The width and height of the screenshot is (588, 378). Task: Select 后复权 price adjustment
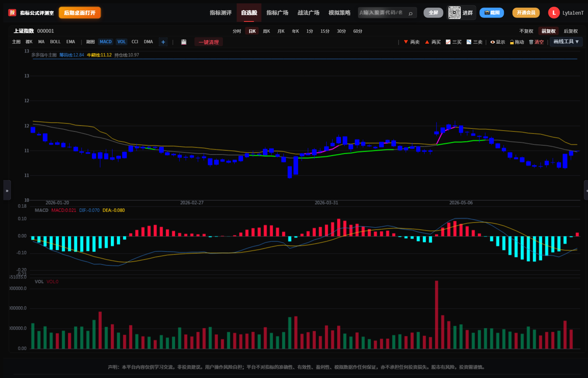tap(571, 31)
